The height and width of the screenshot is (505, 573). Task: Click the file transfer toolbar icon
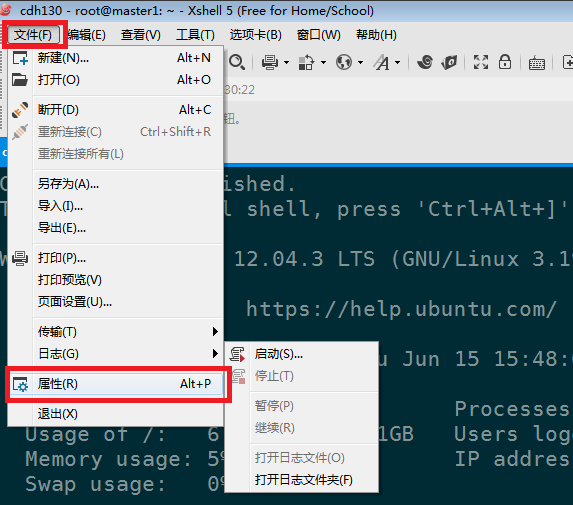(x=306, y=62)
